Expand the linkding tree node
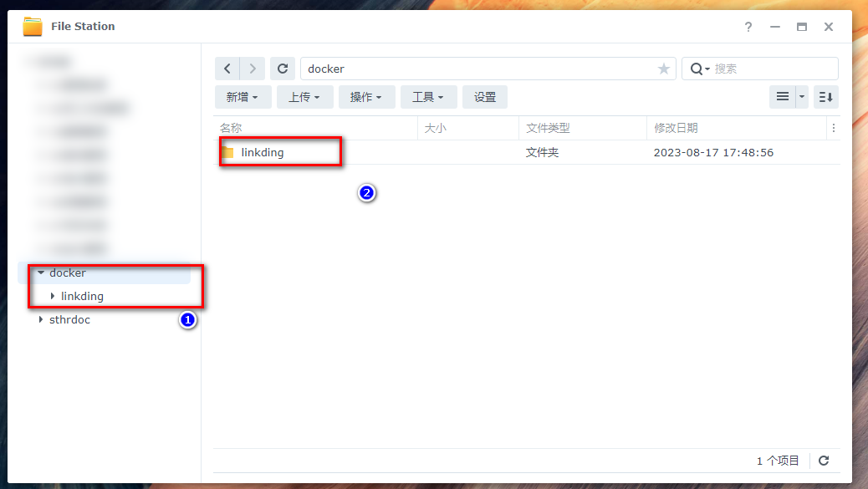The image size is (868, 489). pos(53,296)
